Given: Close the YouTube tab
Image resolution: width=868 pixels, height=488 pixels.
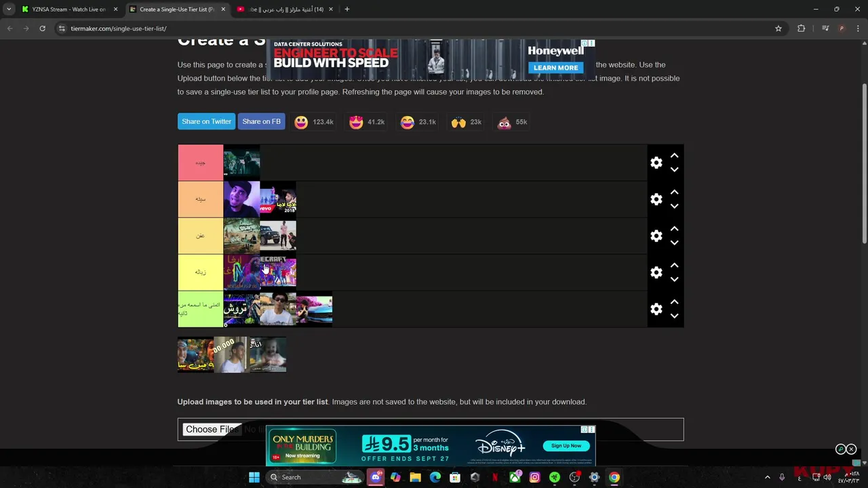Looking at the screenshot, I should 331,9.
